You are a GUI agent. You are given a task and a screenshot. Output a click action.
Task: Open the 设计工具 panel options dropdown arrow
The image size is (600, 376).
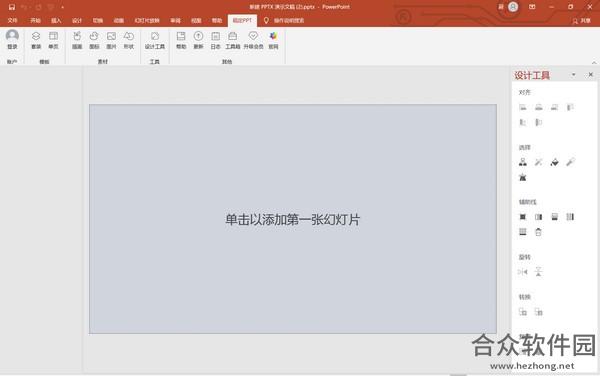[x=574, y=75]
